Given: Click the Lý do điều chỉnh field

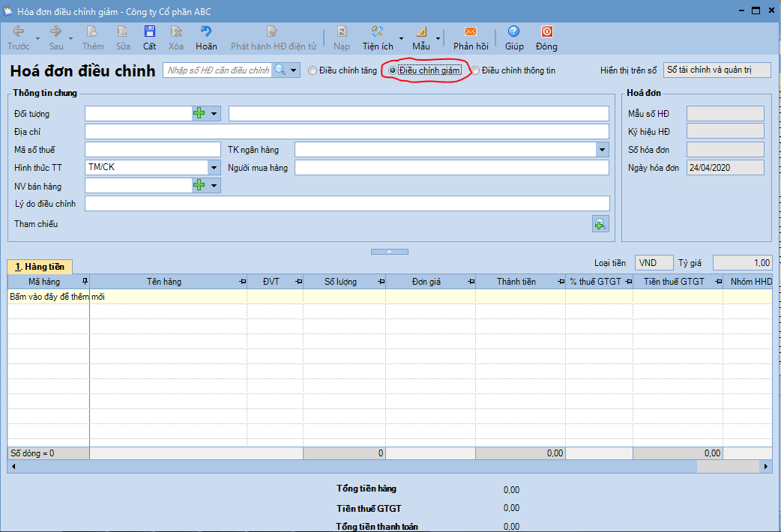Looking at the screenshot, I should [347, 203].
